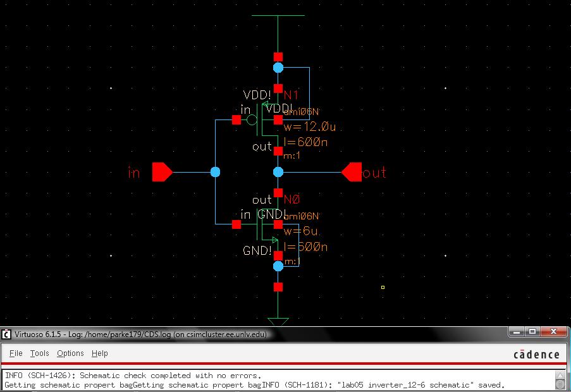Select the red 'in' input pin

point(162,172)
